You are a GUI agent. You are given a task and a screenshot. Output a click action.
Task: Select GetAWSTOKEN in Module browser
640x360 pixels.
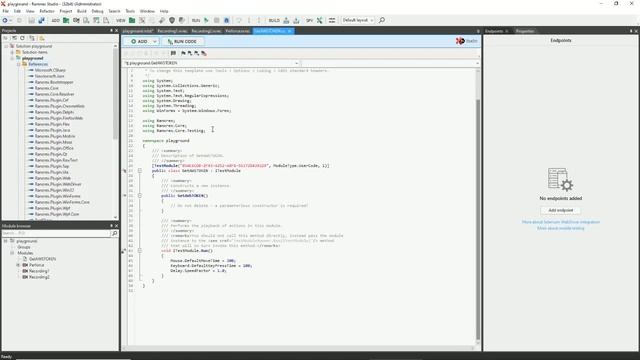point(42,259)
